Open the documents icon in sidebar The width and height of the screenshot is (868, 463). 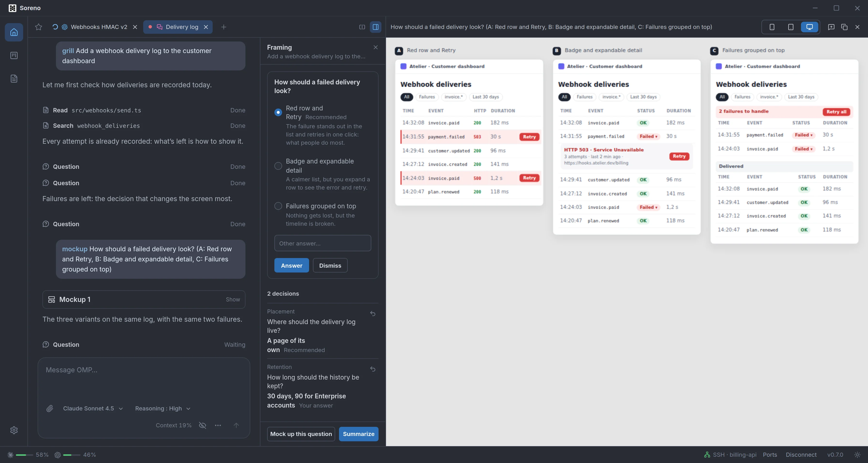point(14,79)
